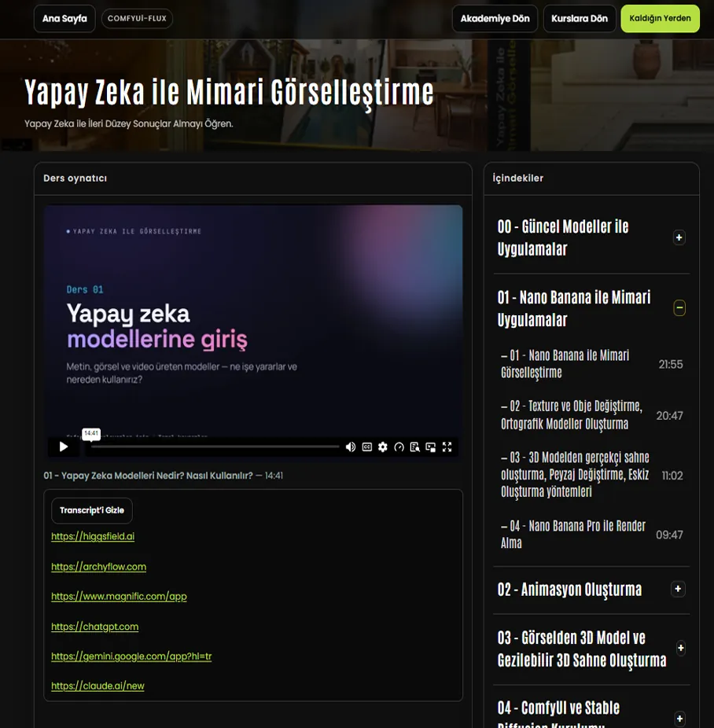Screen dimensions: 714x728
Task: Open lesson 04 - Nano Banana Pro ile Render
Action: click(573, 535)
